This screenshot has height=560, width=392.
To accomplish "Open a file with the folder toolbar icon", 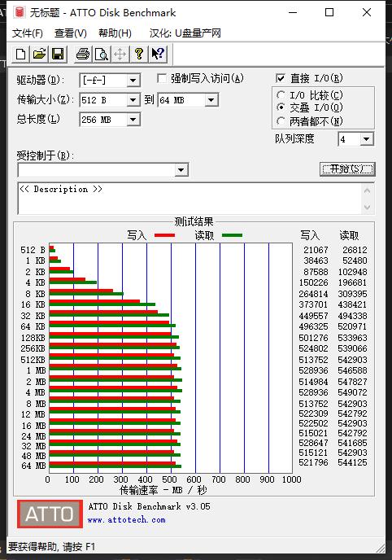I will (x=39, y=55).
